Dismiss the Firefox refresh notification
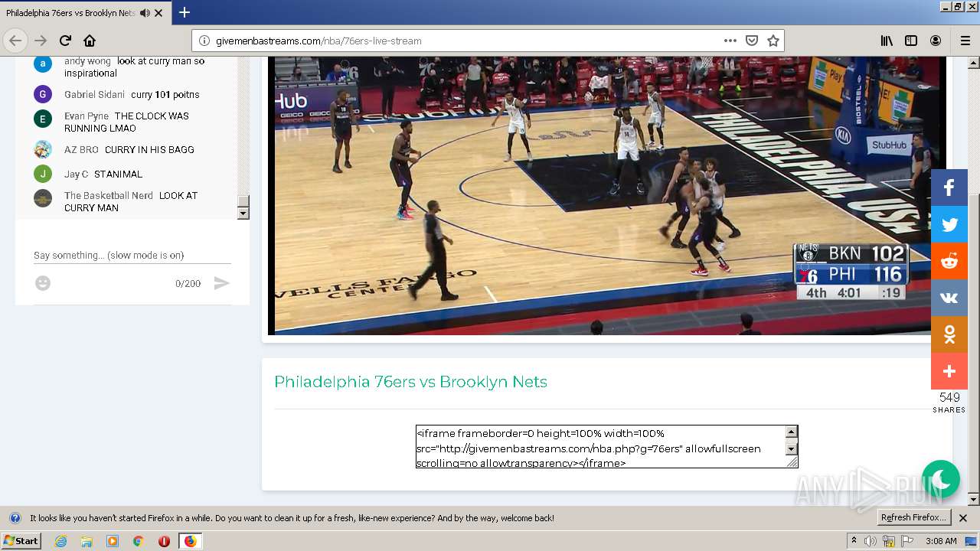The height and width of the screenshot is (551, 980). [963, 518]
